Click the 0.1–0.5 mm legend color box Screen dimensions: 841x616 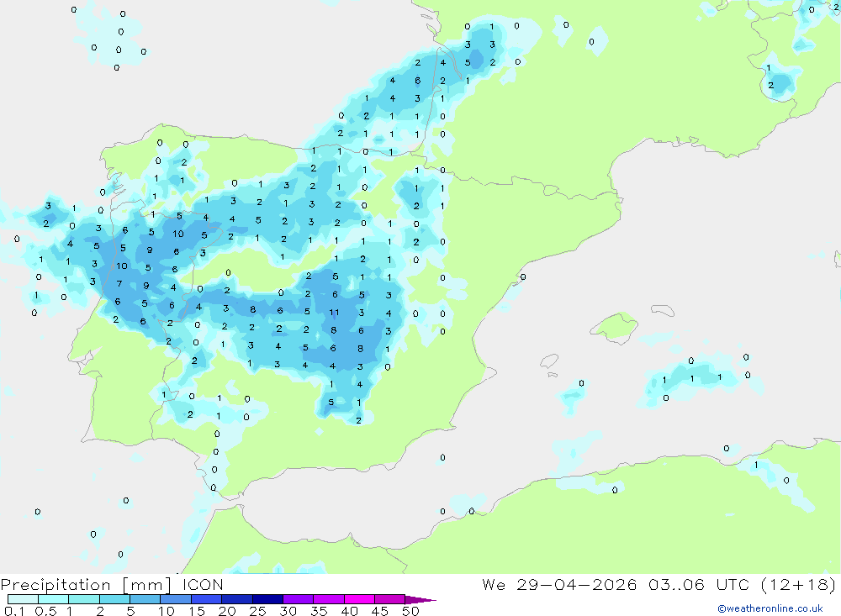pyautogui.click(x=23, y=599)
